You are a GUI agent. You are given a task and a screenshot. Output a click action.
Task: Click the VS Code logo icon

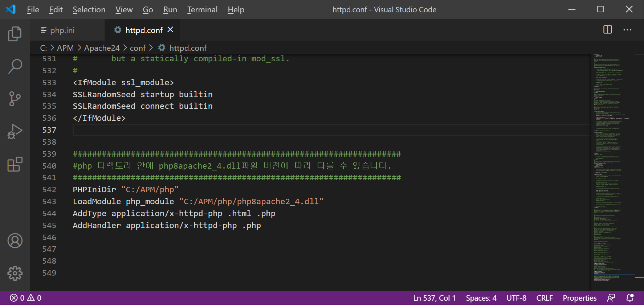pos(11,9)
